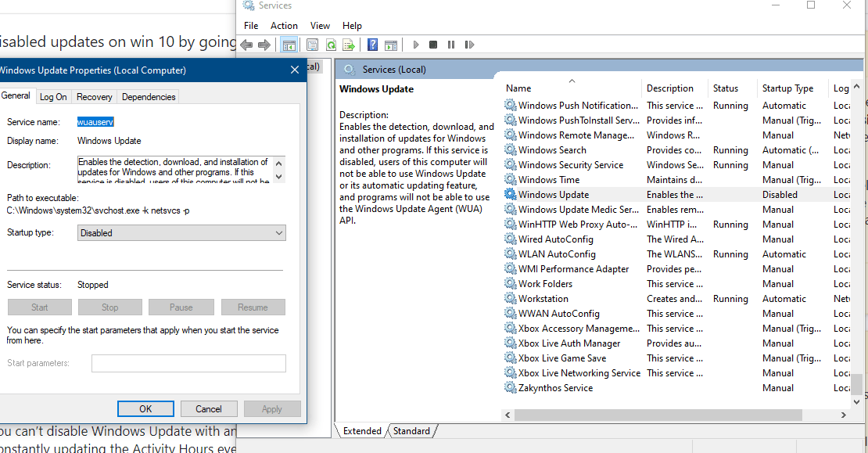Click gear icon of Work Folders service
This screenshot has height=453, width=868.
(x=511, y=283)
